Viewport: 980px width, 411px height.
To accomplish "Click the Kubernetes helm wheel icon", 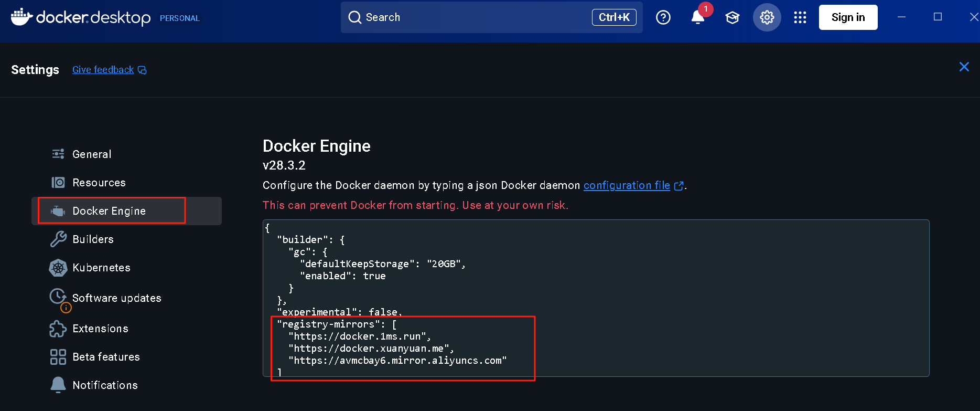I will tap(58, 268).
